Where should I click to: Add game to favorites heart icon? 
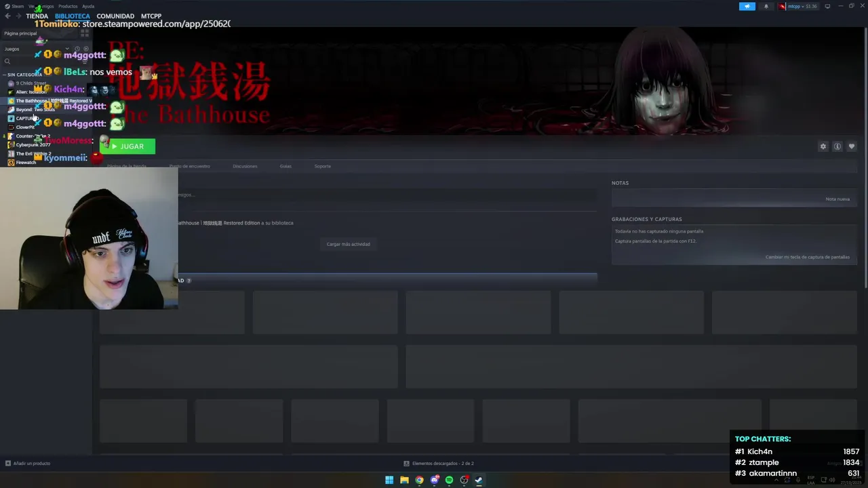pyautogui.click(x=852, y=146)
